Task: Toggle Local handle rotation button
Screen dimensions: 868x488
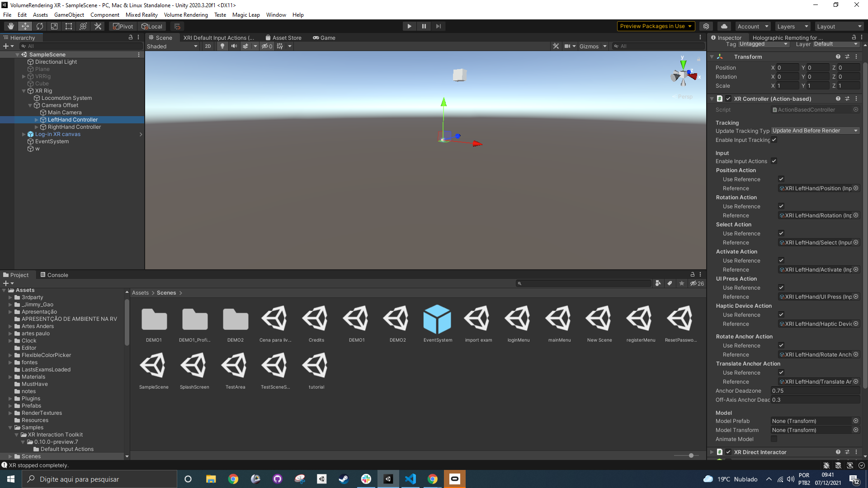Action: click(x=152, y=26)
